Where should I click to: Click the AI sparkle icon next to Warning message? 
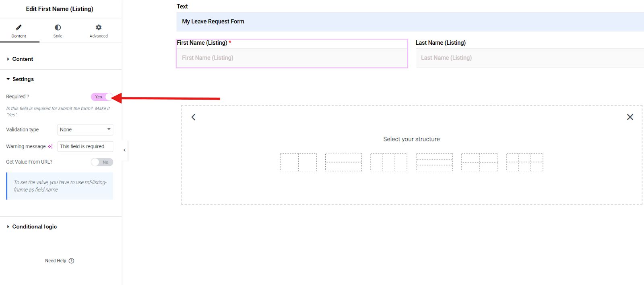click(x=50, y=146)
